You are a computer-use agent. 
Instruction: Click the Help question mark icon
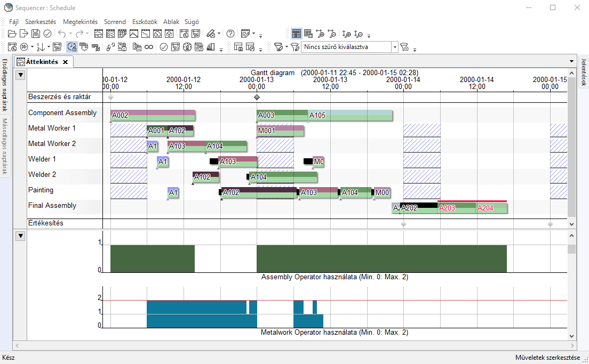pos(230,34)
